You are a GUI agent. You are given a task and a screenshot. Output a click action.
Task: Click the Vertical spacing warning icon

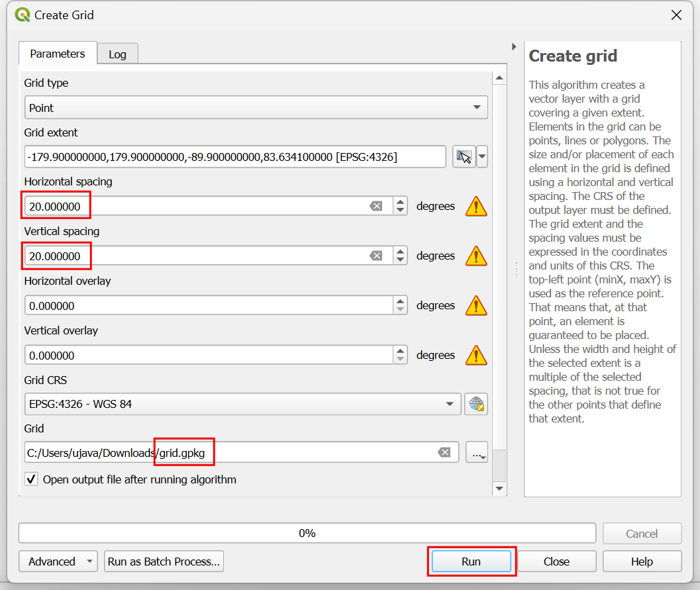coord(476,256)
